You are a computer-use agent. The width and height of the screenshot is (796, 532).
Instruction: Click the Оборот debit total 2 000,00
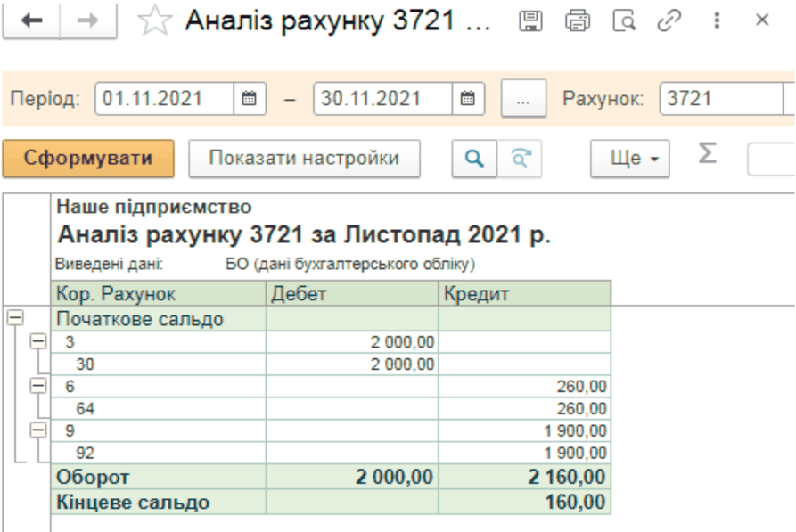394,477
